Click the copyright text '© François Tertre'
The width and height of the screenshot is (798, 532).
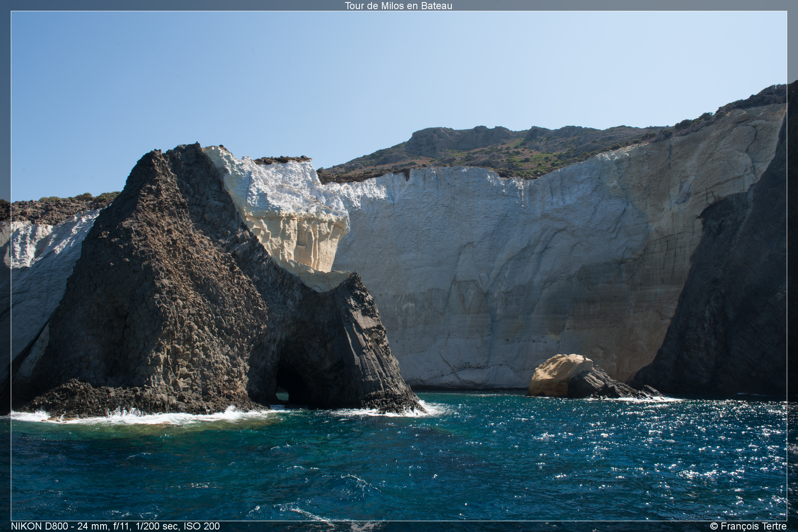748,526
